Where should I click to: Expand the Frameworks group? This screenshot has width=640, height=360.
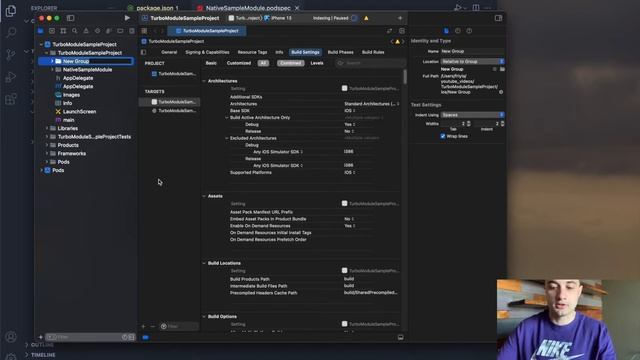47,154
